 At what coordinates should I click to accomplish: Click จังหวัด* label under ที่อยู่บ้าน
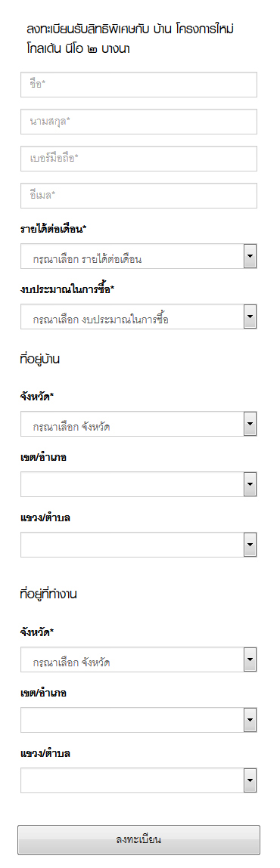click(x=37, y=397)
